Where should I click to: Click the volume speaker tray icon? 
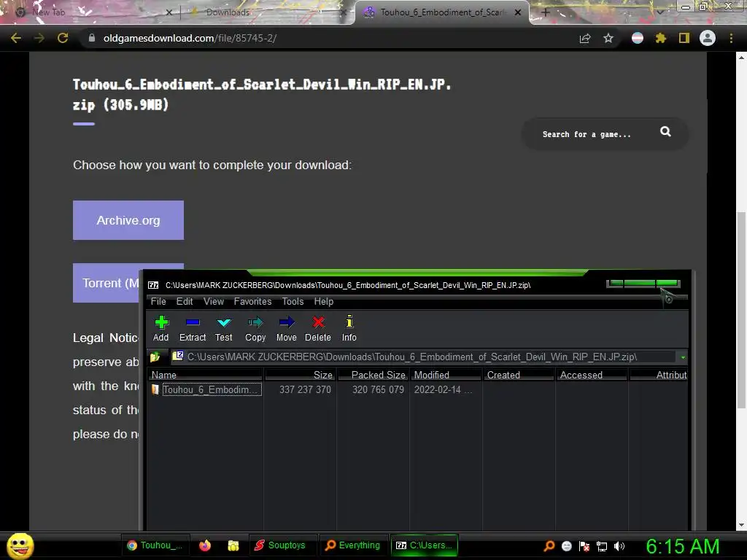point(619,546)
